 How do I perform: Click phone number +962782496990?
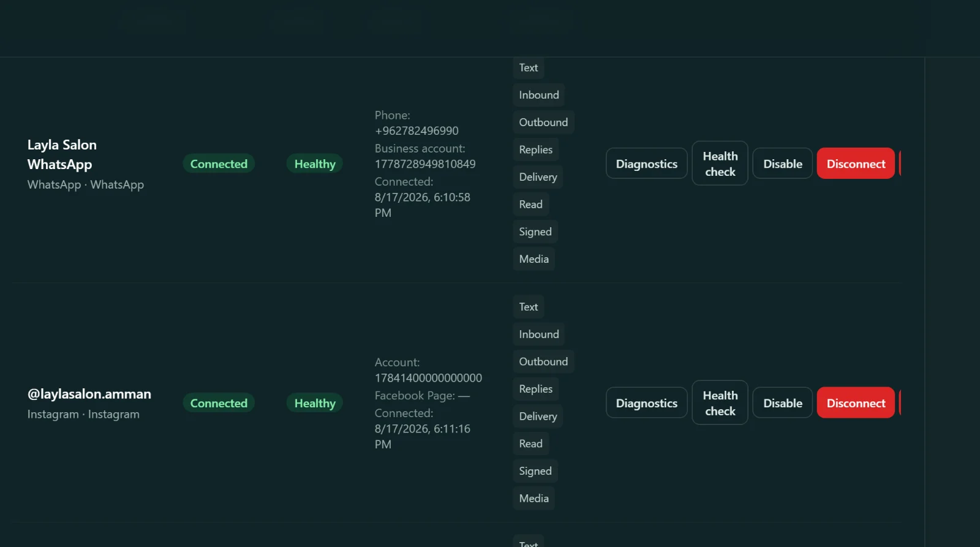(x=417, y=130)
